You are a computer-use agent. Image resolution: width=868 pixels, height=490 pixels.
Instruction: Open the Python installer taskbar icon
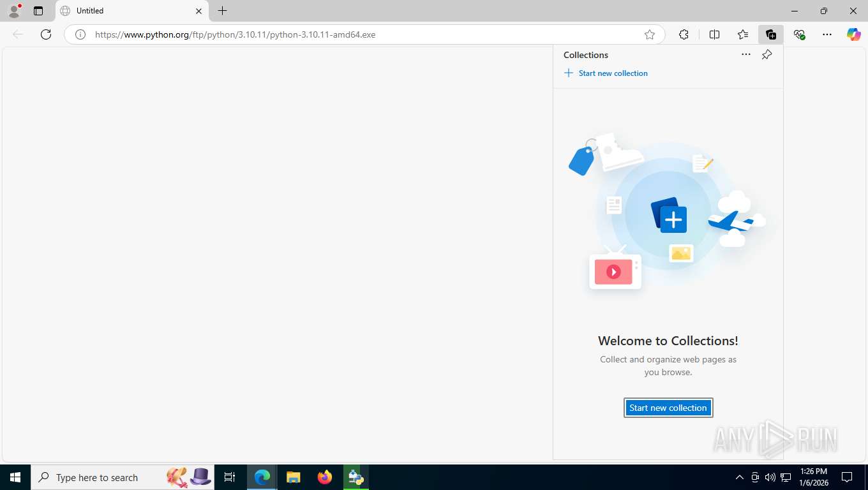coord(355,477)
